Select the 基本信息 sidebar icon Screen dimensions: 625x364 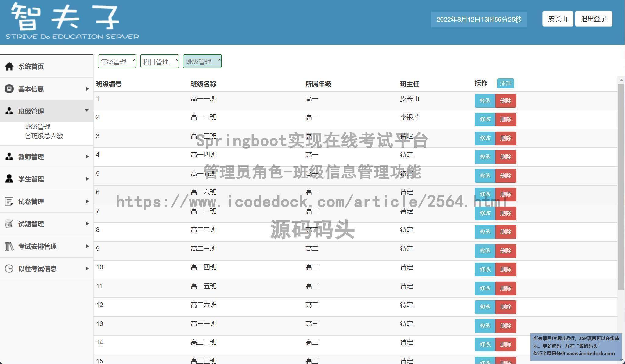(x=9, y=88)
